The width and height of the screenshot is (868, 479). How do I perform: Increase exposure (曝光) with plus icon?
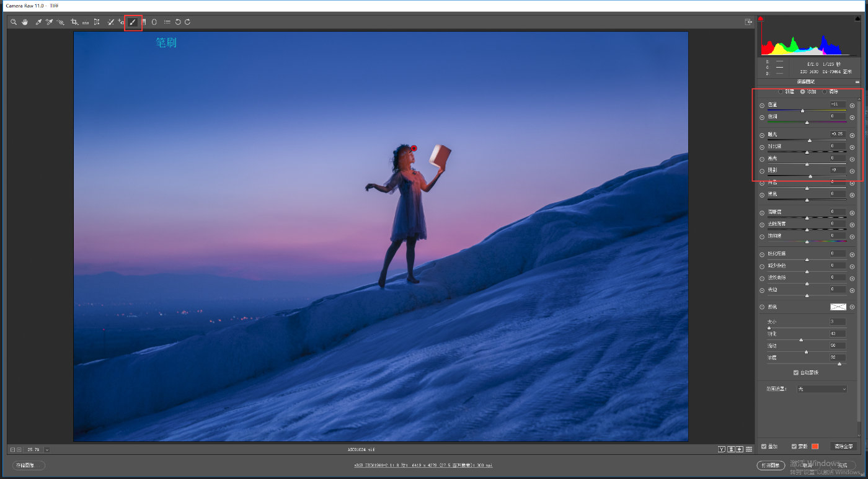tap(852, 135)
